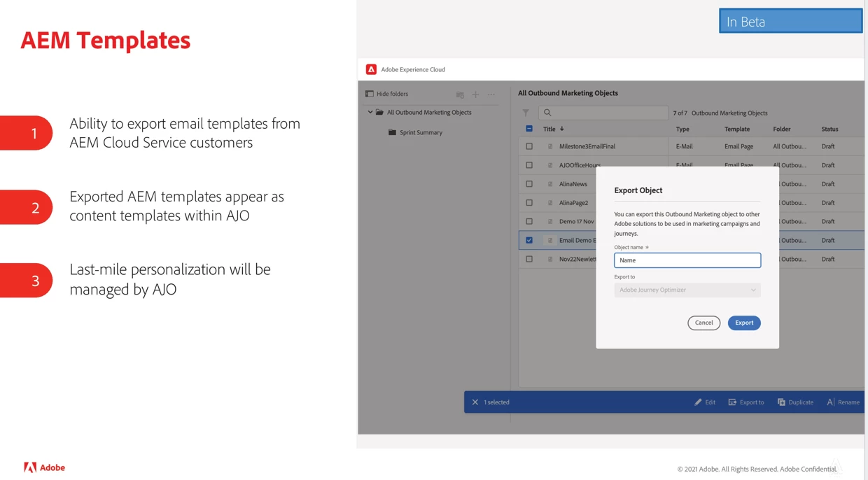This screenshot has width=868, height=480.
Task: Click the document icon for Milestone3EmailFinal
Action: (550, 146)
